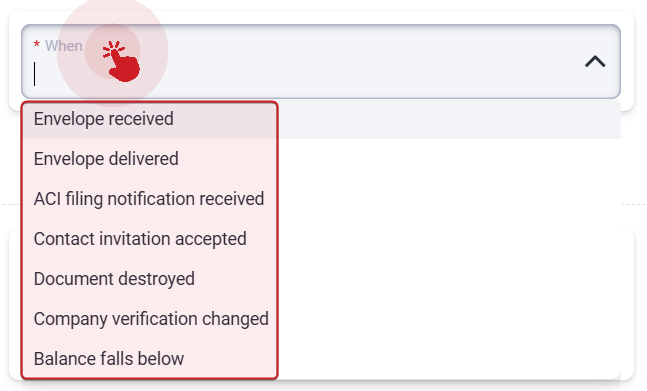Screen dimensions: 647x391
Task: Select Company verification changed option
Action: click(x=150, y=319)
